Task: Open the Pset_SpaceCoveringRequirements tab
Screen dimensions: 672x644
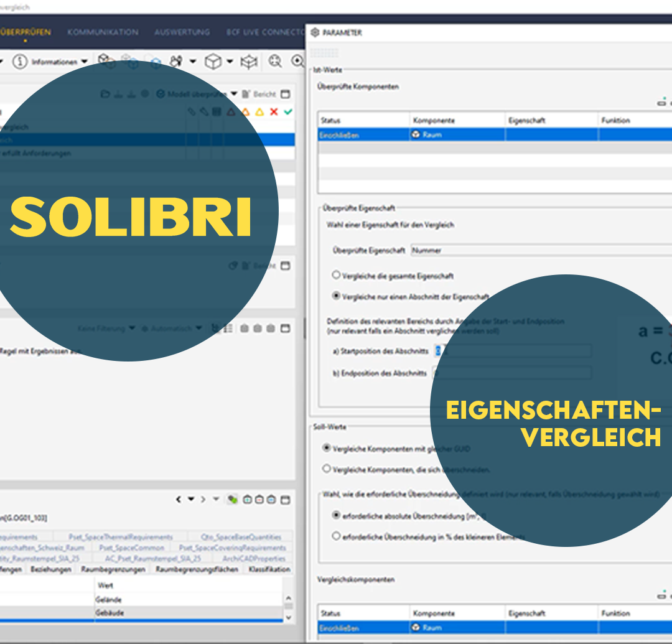Action: click(x=232, y=548)
